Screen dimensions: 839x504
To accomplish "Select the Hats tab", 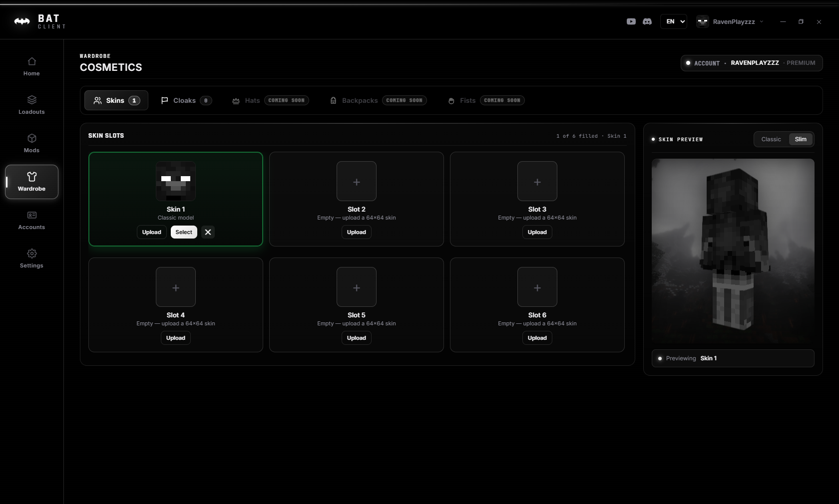I will point(270,100).
